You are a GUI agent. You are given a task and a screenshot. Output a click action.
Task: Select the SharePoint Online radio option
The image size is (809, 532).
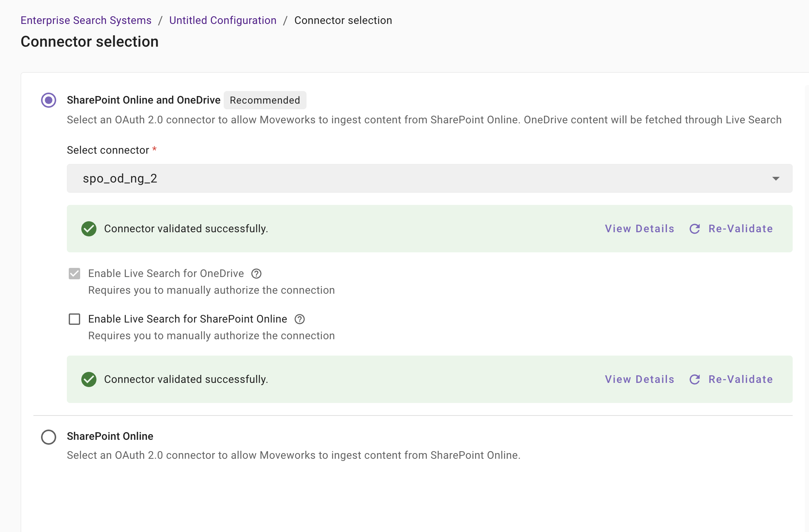[49, 437]
